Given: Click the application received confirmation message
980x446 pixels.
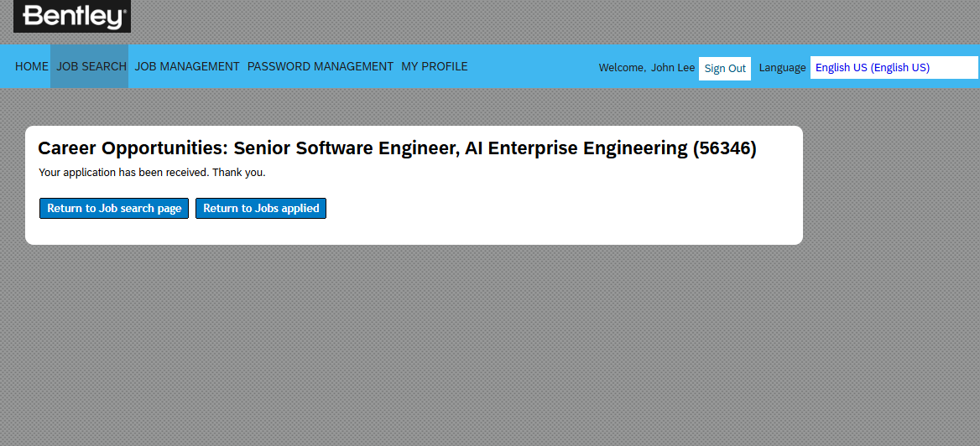Looking at the screenshot, I should [x=152, y=173].
